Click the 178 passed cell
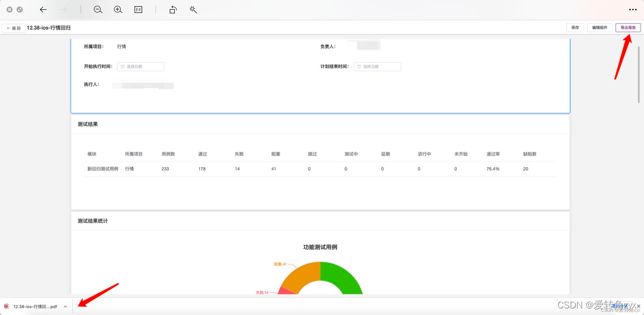The image size is (644, 315). pos(202,169)
